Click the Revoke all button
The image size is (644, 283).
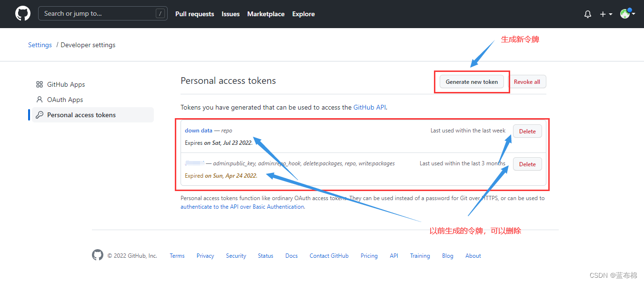(x=527, y=81)
